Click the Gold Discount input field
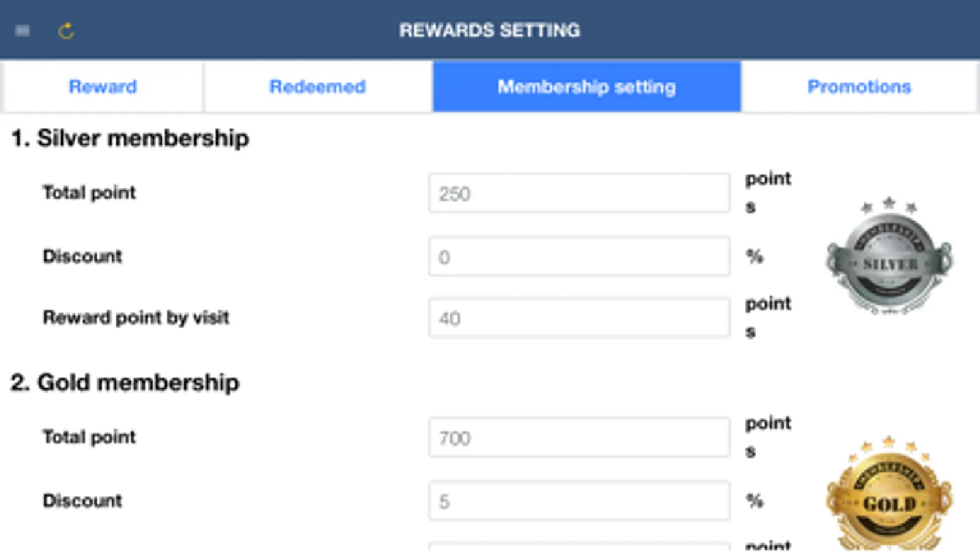The width and height of the screenshot is (980, 552). pos(579,500)
